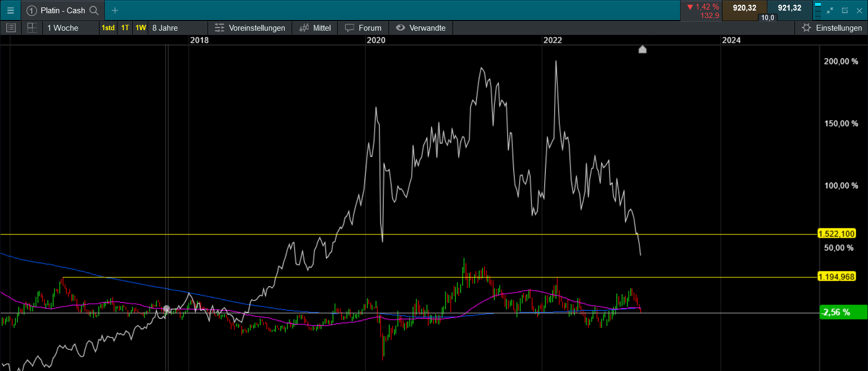Add a new chart tab with plus icon
The height and width of the screenshot is (371, 868).
(115, 11)
